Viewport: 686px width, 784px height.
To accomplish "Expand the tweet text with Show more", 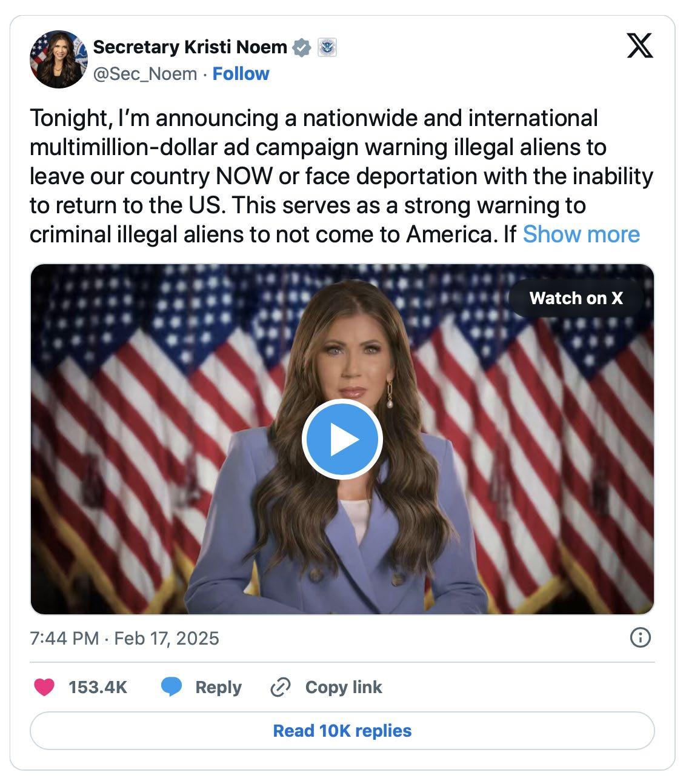I will (x=581, y=234).
